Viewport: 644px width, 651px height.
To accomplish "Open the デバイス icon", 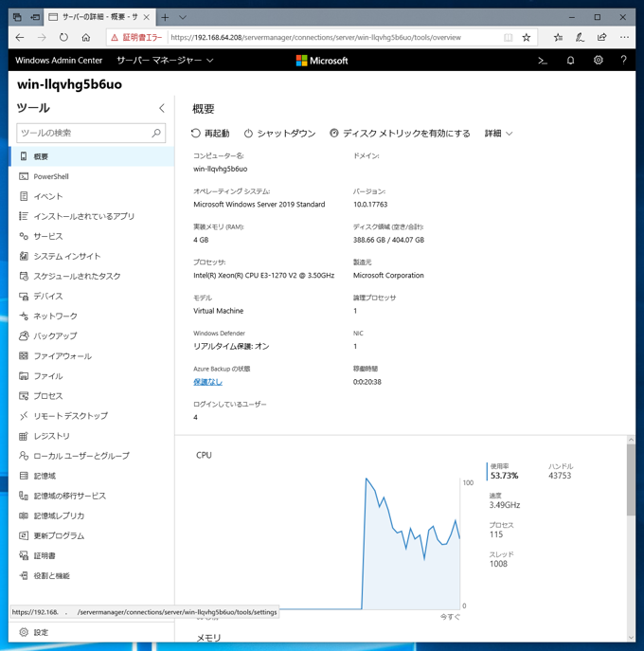I will (24, 296).
